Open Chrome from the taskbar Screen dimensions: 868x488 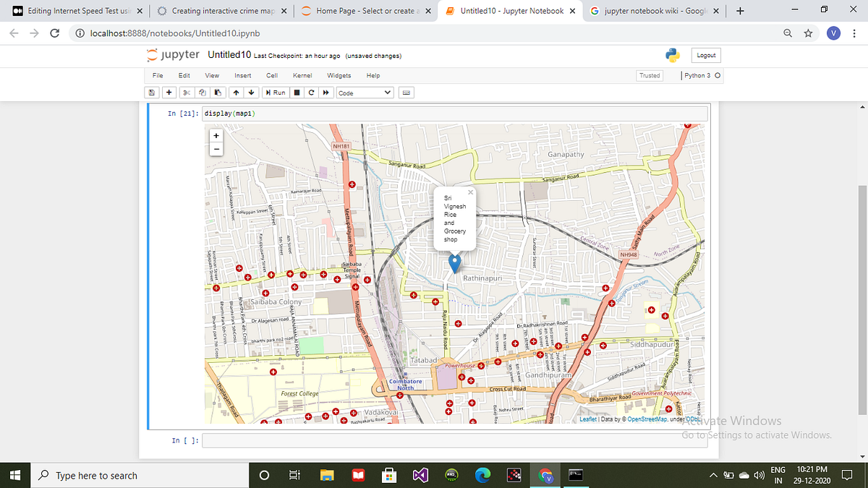tap(546, 475)
